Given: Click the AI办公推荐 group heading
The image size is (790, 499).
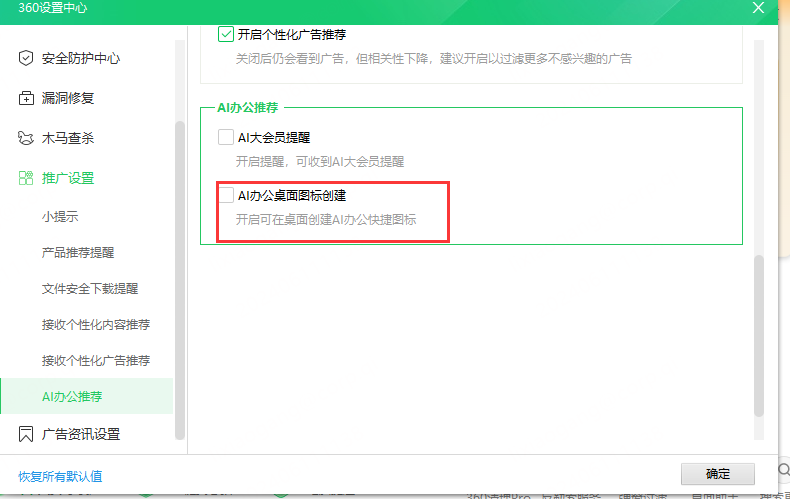Looking at the screenshot, I should pos(247,107).
